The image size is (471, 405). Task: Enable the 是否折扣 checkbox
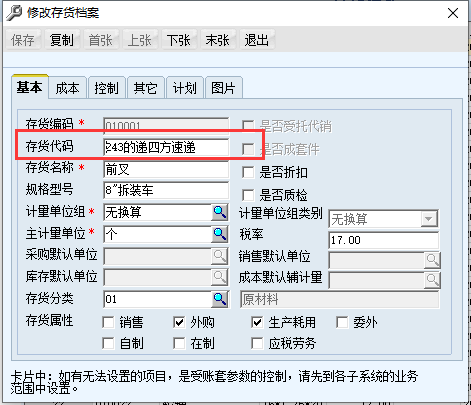248,172
